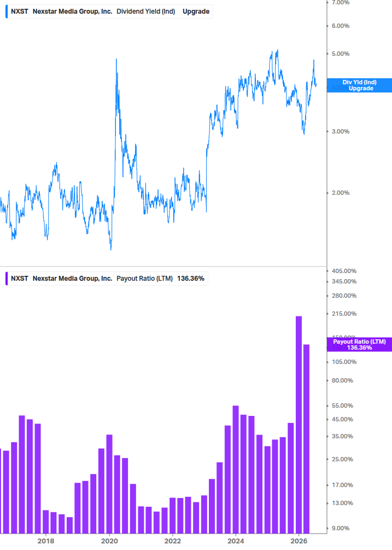Click the 215.00% payout axis label

pos(344,314)
